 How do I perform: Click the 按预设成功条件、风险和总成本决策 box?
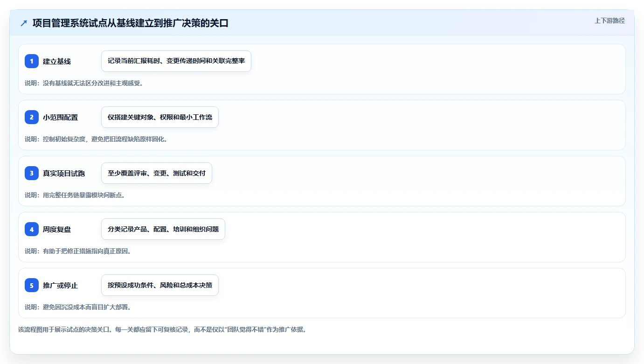pyautogui.click(x=160, y=285)
